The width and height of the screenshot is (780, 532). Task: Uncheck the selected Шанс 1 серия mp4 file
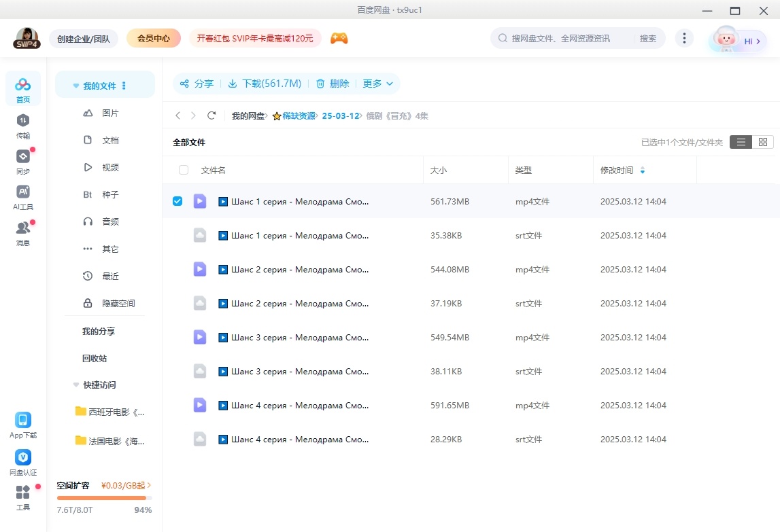point(177,201)
